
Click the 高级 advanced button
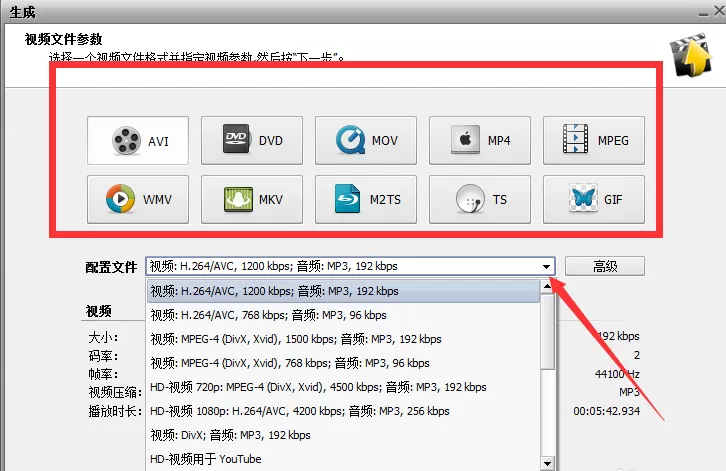coord(605,266)
